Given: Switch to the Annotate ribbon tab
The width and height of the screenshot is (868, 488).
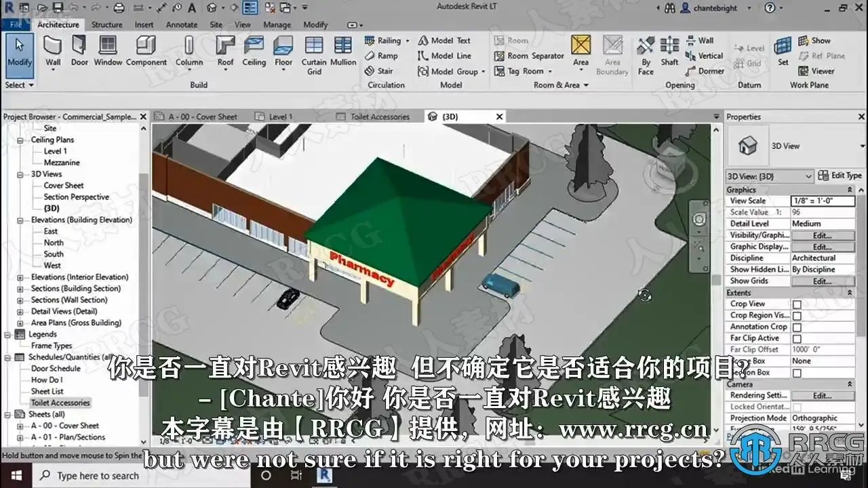Looking at the screenshot, I should click(182, 25).
